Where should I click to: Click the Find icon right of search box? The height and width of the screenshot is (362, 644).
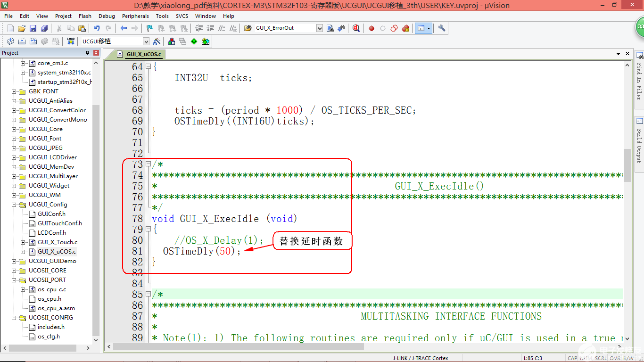(x=330, y=28)
